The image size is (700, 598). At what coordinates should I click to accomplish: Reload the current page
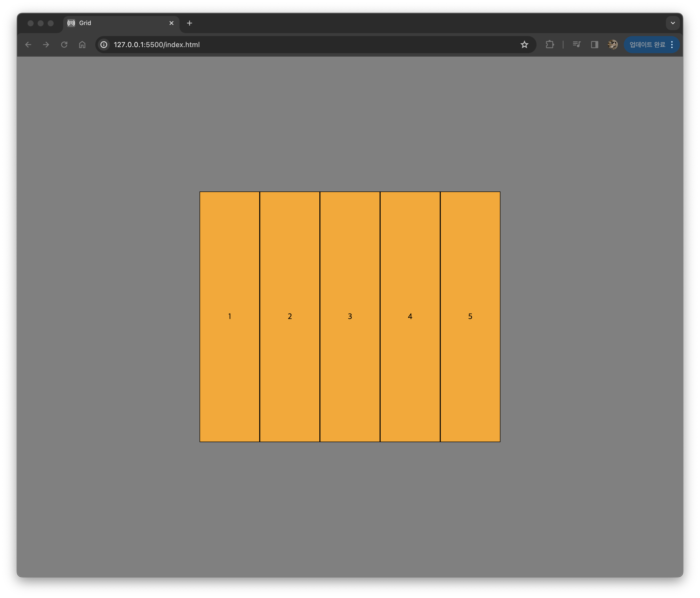(64, 45)
